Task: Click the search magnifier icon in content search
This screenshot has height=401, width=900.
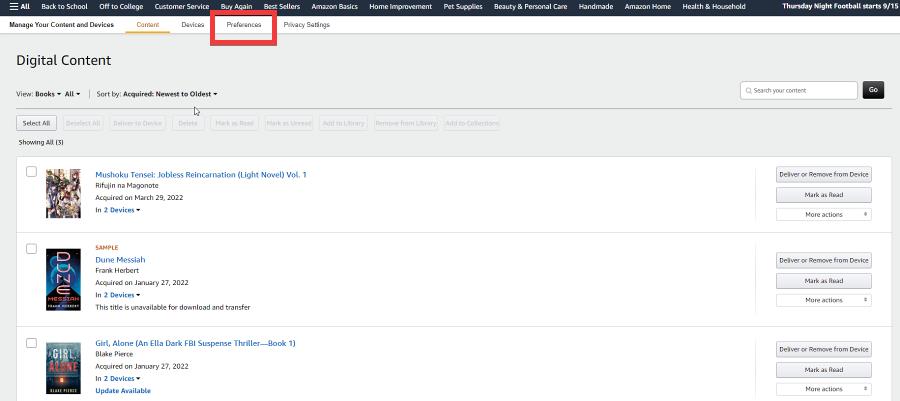Action: coord(748,91)
